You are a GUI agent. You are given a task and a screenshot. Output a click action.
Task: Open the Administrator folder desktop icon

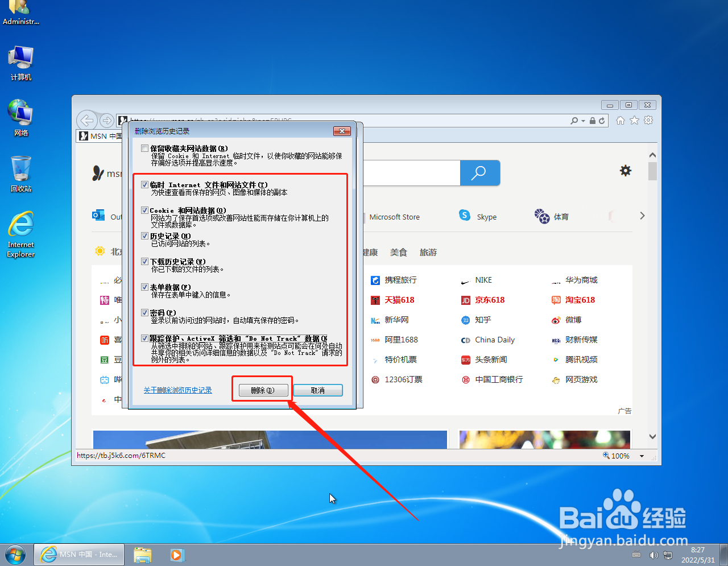tap(20, 13)
